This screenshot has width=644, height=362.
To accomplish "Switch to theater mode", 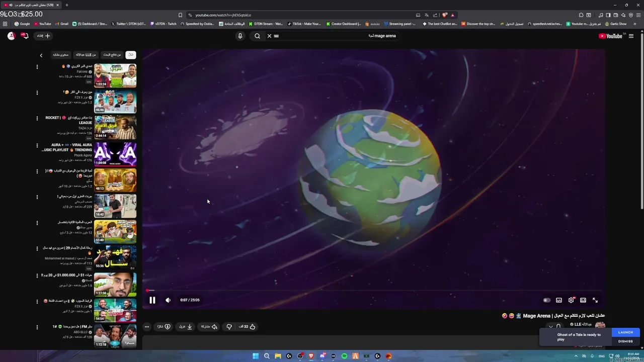I will (x=583, y=300).
